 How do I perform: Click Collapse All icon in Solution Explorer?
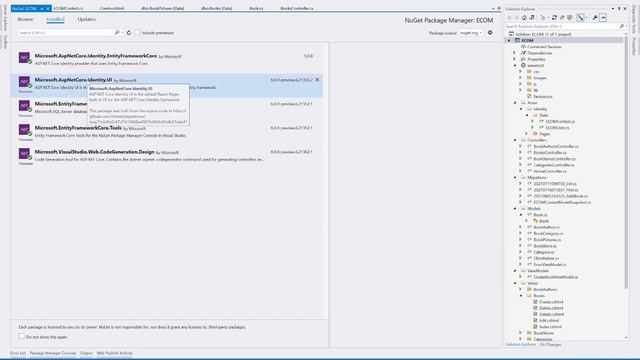[562, 18]
